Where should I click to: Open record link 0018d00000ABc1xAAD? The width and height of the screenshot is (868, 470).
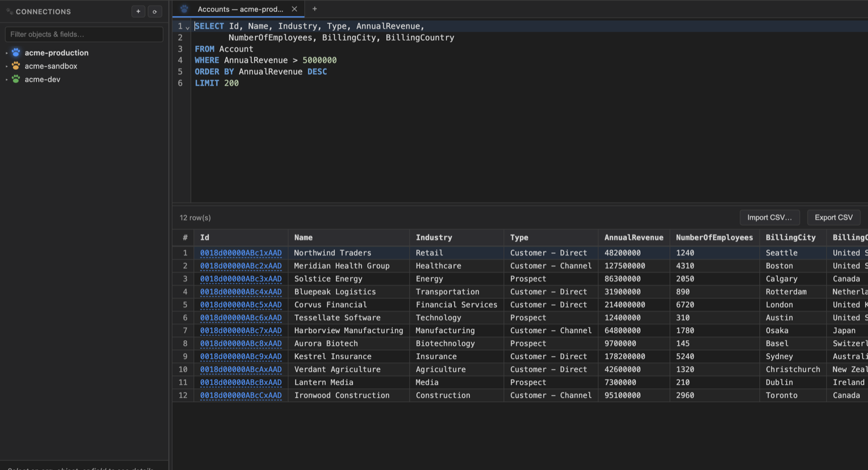tap(241, 253)
